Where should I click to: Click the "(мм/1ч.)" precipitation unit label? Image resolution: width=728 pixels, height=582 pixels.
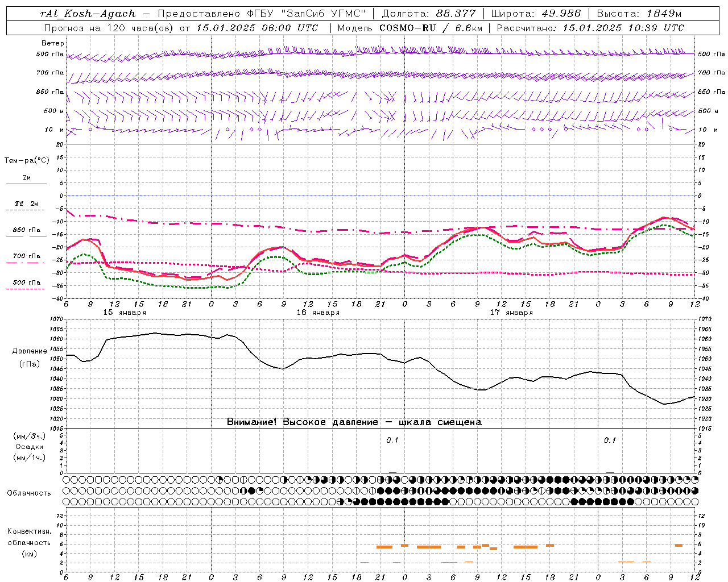30,458
